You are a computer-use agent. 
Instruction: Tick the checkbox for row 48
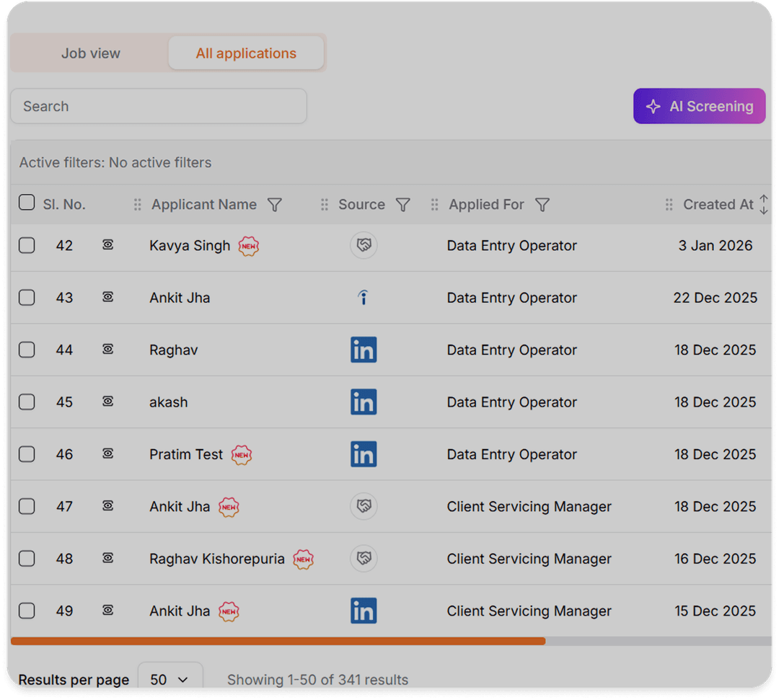coord(27,559)
